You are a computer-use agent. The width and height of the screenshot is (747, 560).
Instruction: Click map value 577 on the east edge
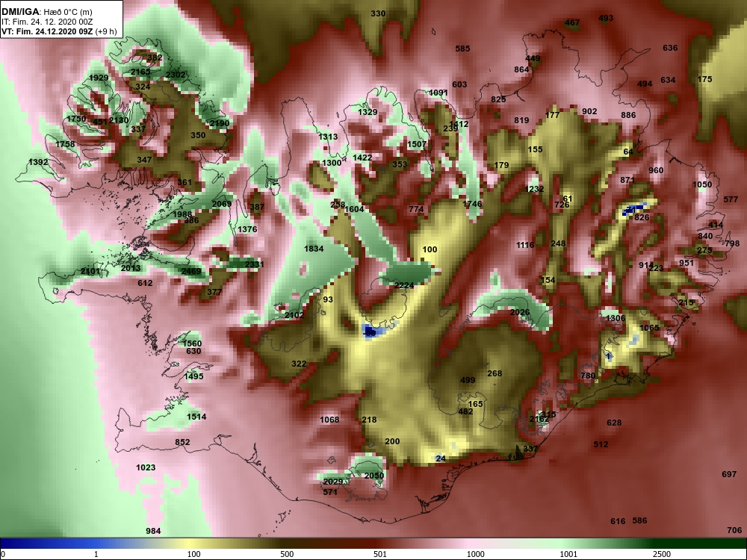(x=731, y=199)
